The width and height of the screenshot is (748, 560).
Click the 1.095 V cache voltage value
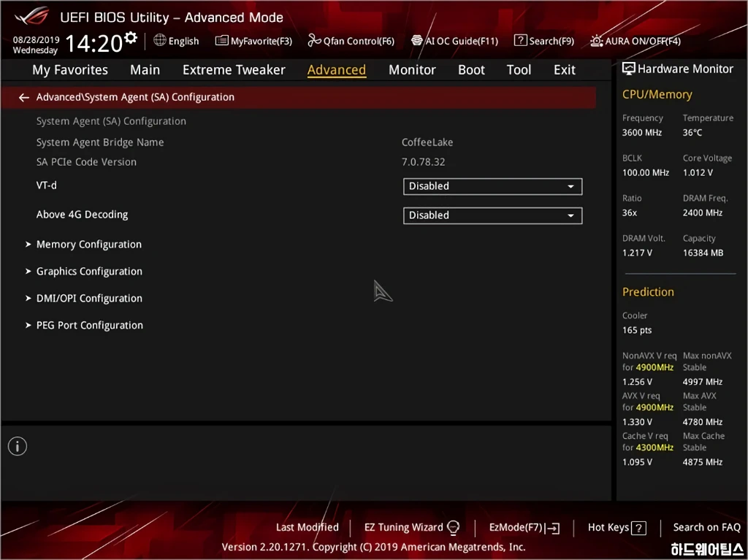[x=637, y=462]
